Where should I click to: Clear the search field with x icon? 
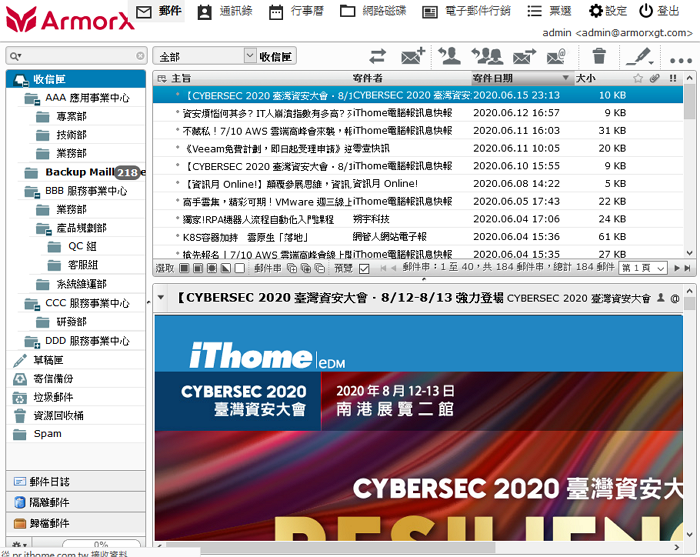pyautogui.click(x=140, y=56)
